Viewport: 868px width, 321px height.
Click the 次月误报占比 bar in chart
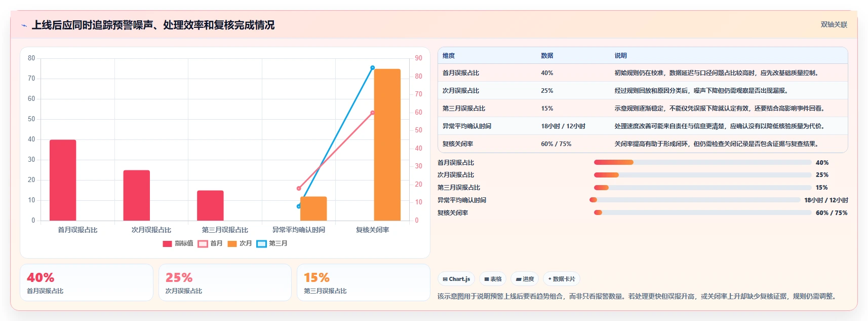(137, 195)
